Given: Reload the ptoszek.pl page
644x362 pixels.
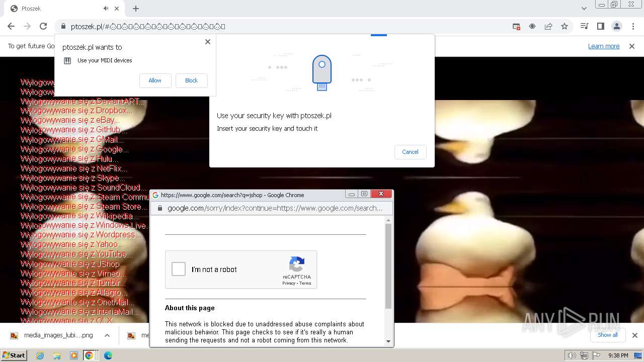Looking at the screenshot, I should pos(43,26).
